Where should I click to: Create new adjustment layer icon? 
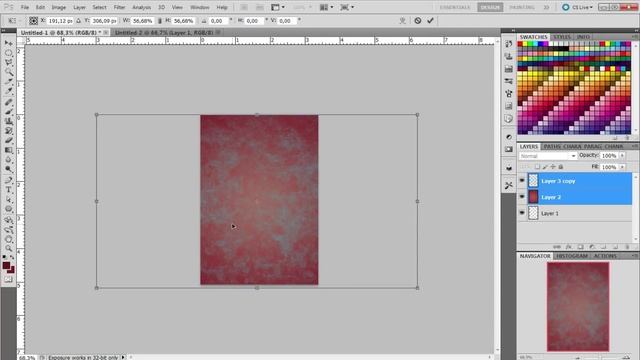[x=592, y=247]
